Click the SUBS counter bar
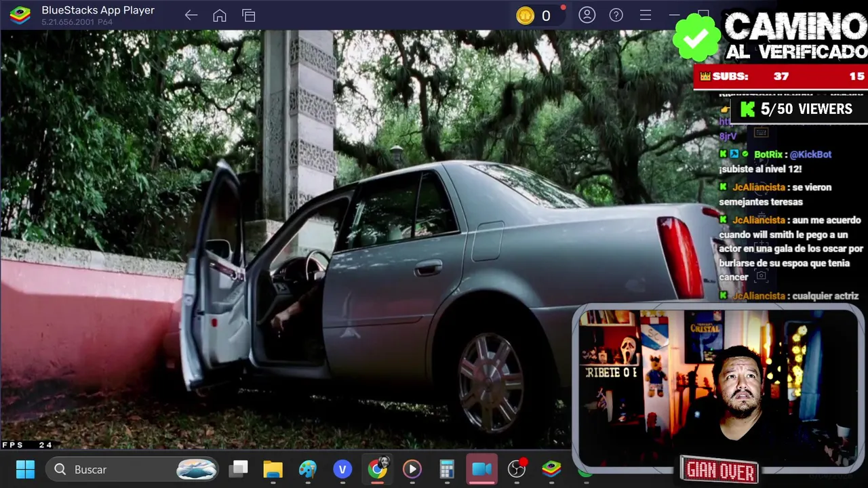 [x=781, y=77]
